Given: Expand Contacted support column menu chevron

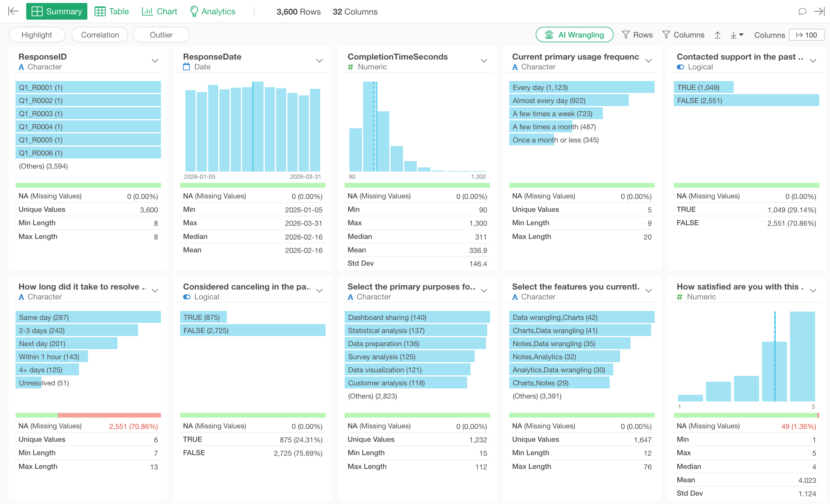Looking at the screenshot, I should tap(813, 61).
